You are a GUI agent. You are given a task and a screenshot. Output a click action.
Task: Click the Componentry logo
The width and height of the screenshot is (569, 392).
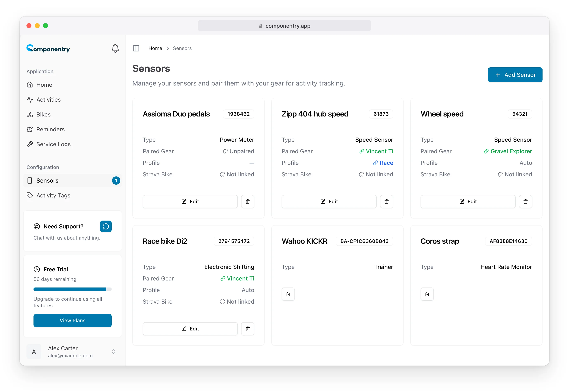click(48, 48)
